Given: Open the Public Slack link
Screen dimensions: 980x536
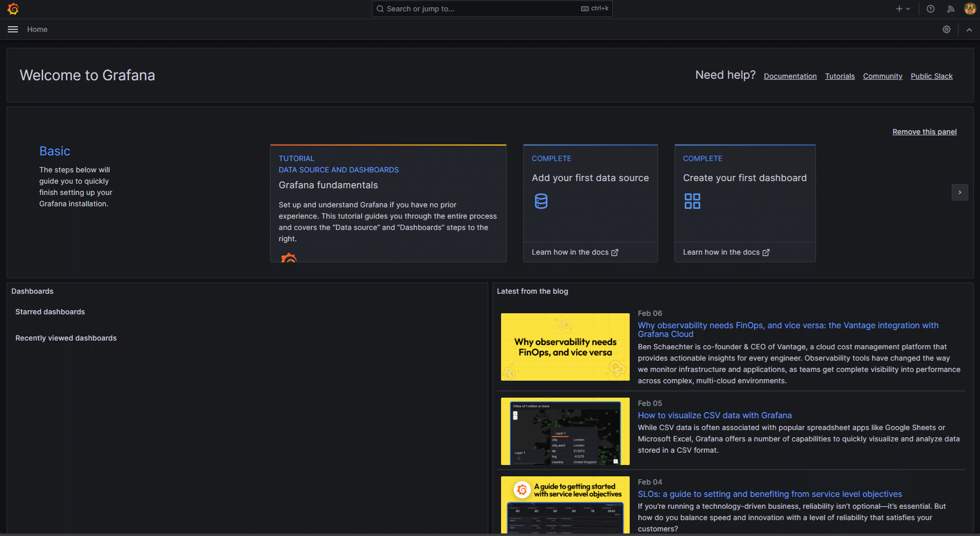Looking at the screenshot, I should 932,76.
